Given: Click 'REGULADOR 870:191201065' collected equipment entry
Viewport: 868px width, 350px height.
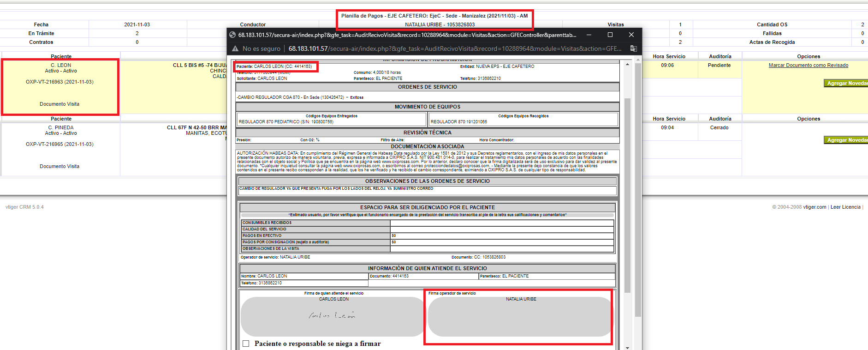Looking at the screenshot, I should click(458, 122).
